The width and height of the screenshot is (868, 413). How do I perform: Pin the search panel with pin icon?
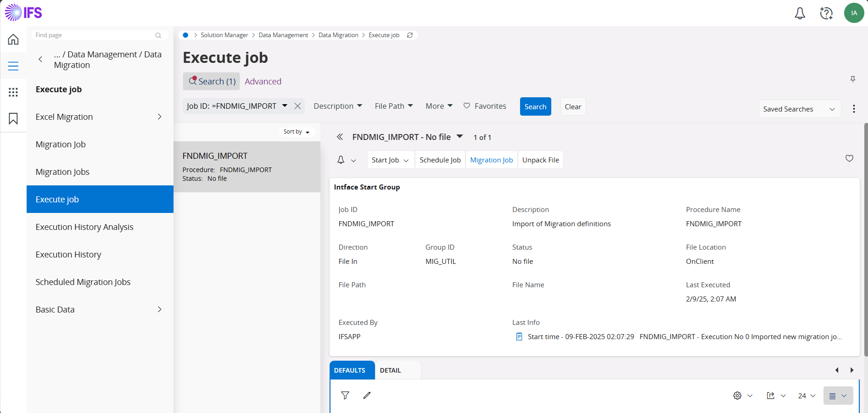(852, 79)
